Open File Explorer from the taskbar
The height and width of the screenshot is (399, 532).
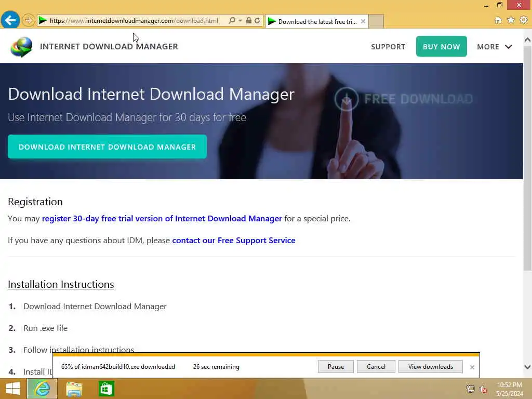pyautogui.click(x=74, y=389)
